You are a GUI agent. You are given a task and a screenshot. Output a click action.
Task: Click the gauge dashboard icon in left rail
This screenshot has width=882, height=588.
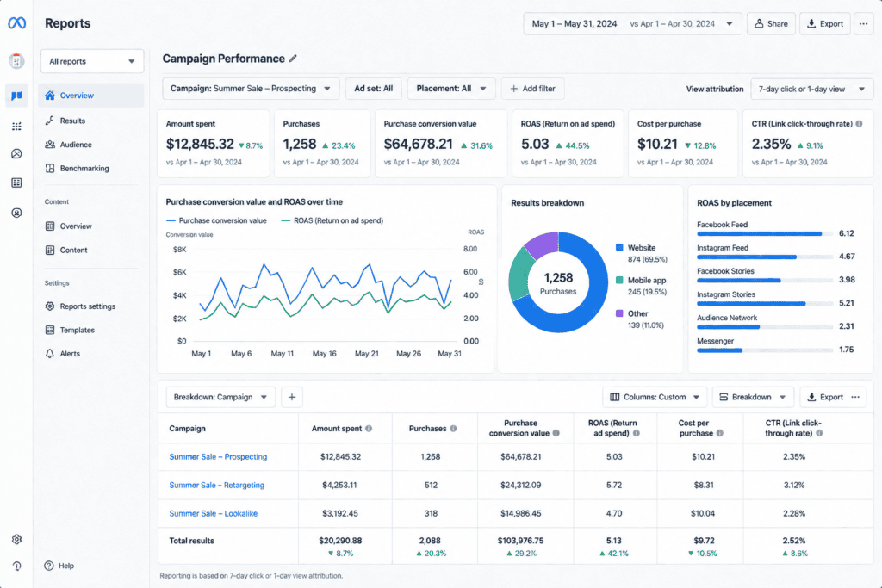[x=16, y=153]
